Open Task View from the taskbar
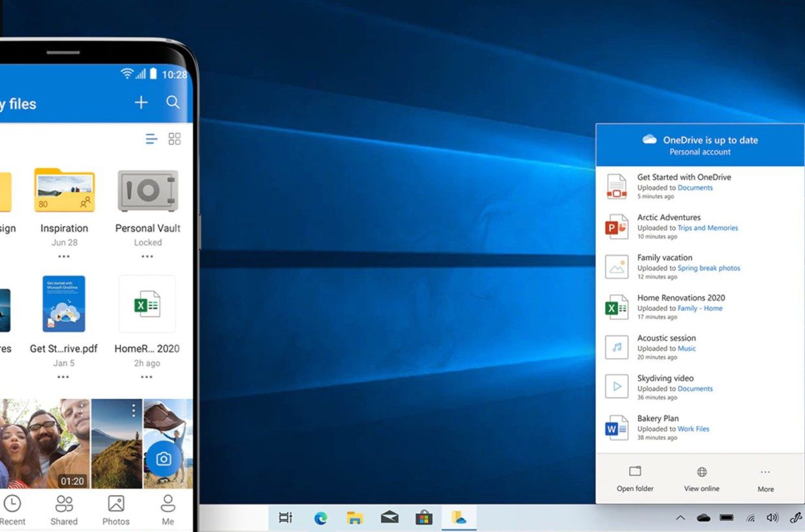This screenshot has width=805, height=532. (286, 518)
